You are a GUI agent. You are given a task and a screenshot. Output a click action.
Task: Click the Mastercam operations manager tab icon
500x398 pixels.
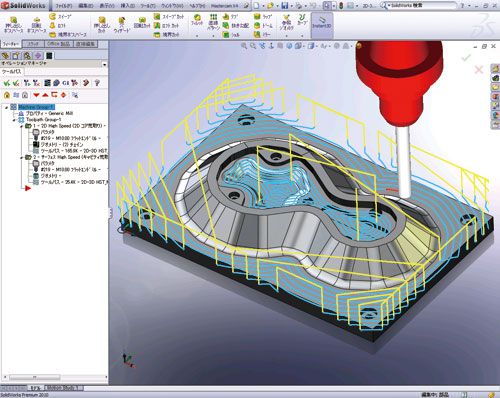[49, 56]
